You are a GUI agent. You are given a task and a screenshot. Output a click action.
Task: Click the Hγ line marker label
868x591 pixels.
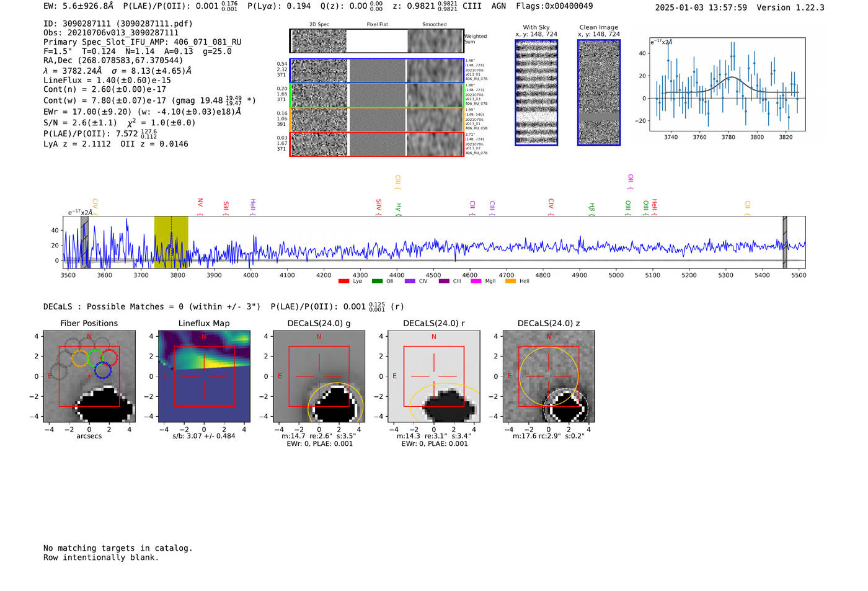399,208
